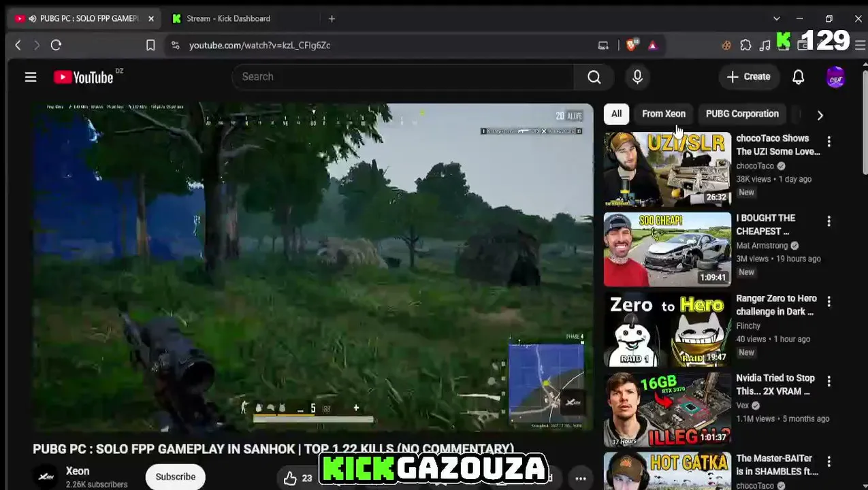
Task: Open a new browser tab
Action: (332, 18)
